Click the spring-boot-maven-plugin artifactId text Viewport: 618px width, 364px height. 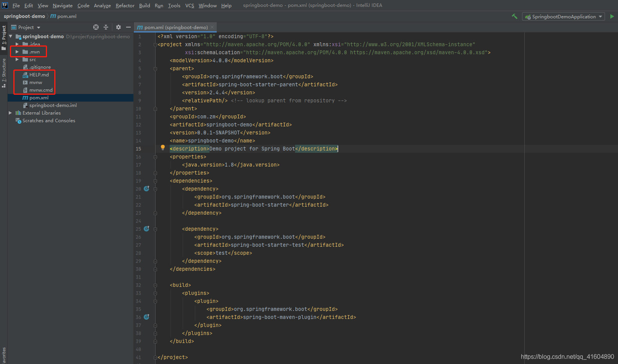point(280,317)
